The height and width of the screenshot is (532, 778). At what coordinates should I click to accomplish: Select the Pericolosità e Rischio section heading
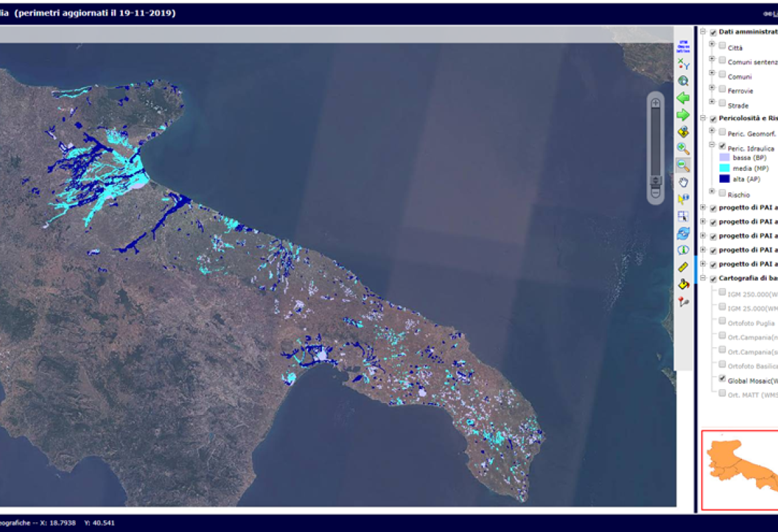point(745,117)
